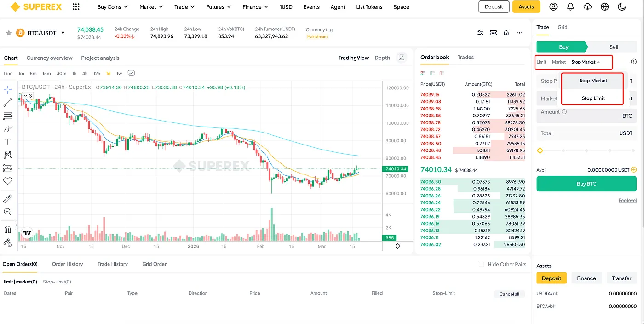Expand the Futures menu dropdown
This screenshot has width=644, height=324.
click(x=218, y=7)
